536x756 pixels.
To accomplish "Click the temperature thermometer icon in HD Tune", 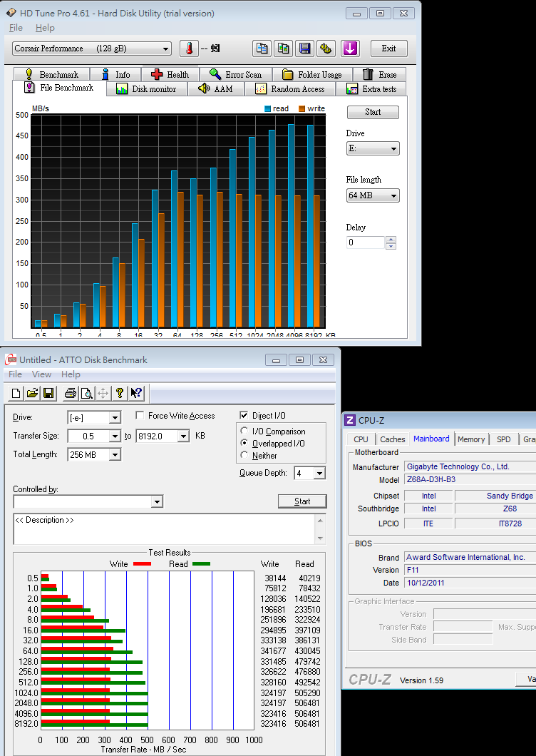I will (x=190, y=48).
